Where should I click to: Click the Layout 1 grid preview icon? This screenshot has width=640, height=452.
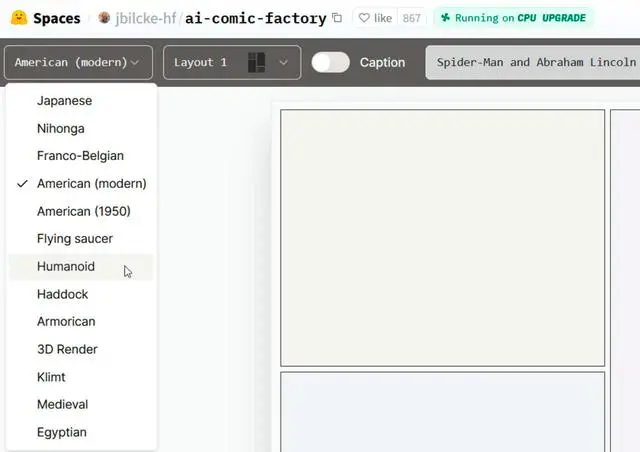point(257,62)
